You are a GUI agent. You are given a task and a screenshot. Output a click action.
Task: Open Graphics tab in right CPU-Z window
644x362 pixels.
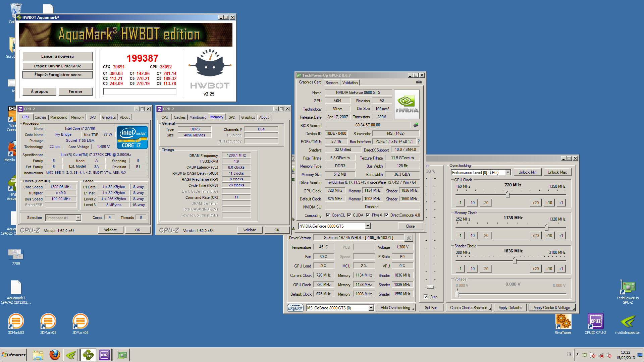pos(248,117)
